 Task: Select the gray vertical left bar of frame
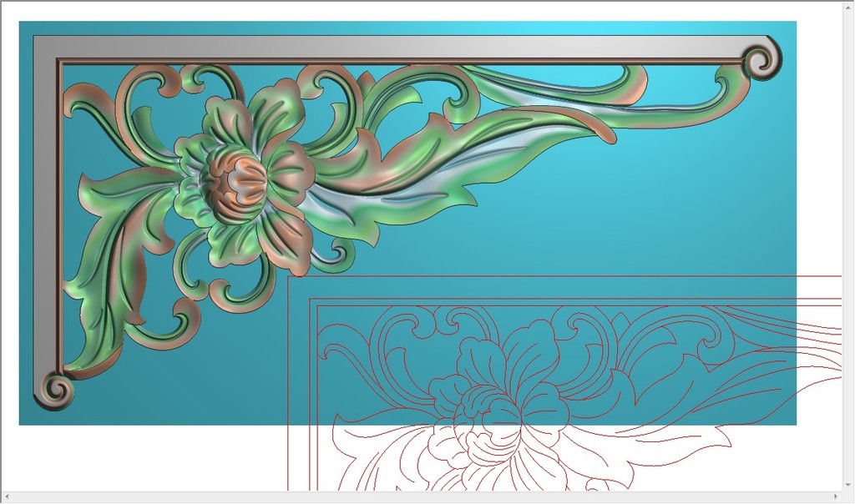(44, 217)
